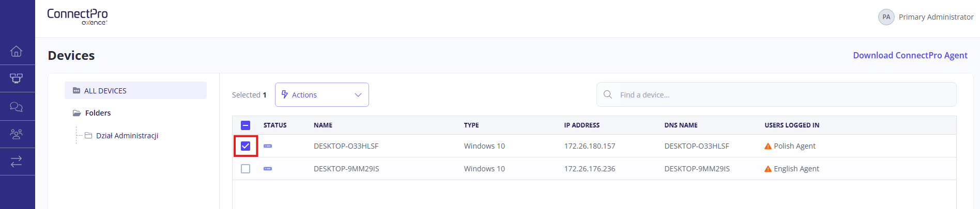The width and height of the screenshot is (980, 209).
Task: Click the status icon for DESKTOP-O33HLSF
Action: (x=268, y=146)
